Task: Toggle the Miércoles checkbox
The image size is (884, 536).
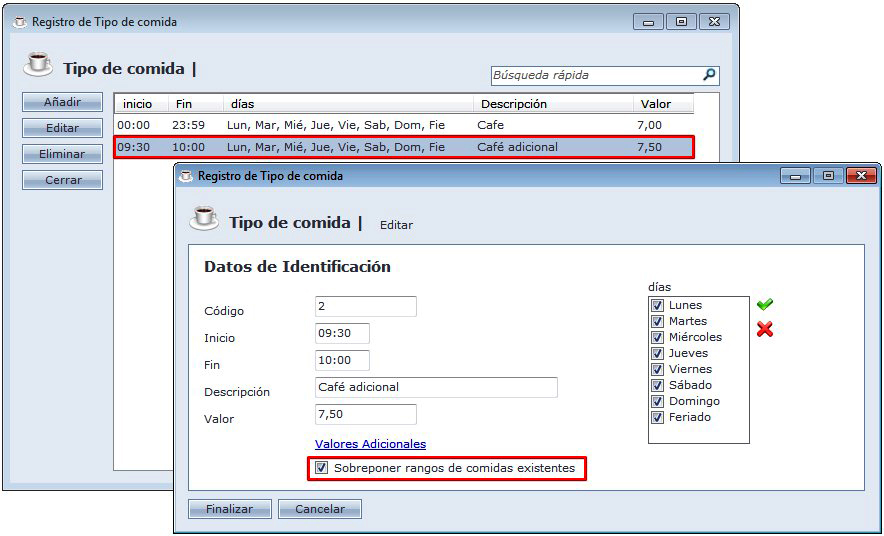Action: 658,337
